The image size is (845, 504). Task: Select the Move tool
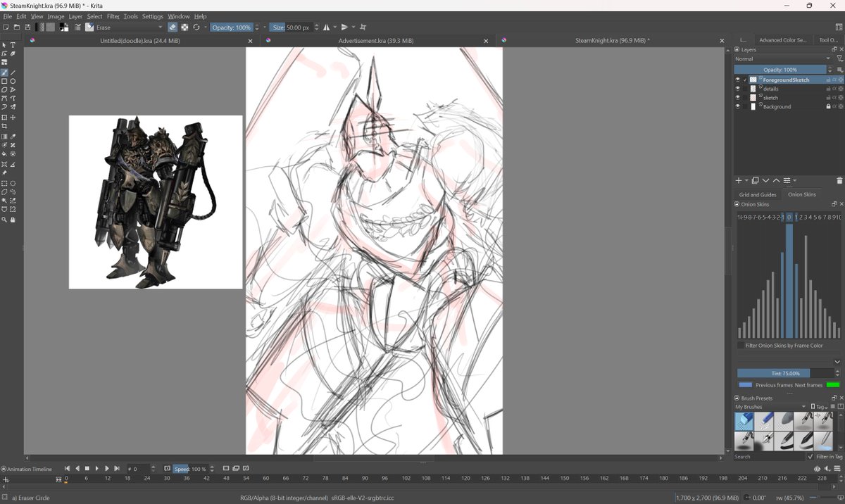point(13,118)
